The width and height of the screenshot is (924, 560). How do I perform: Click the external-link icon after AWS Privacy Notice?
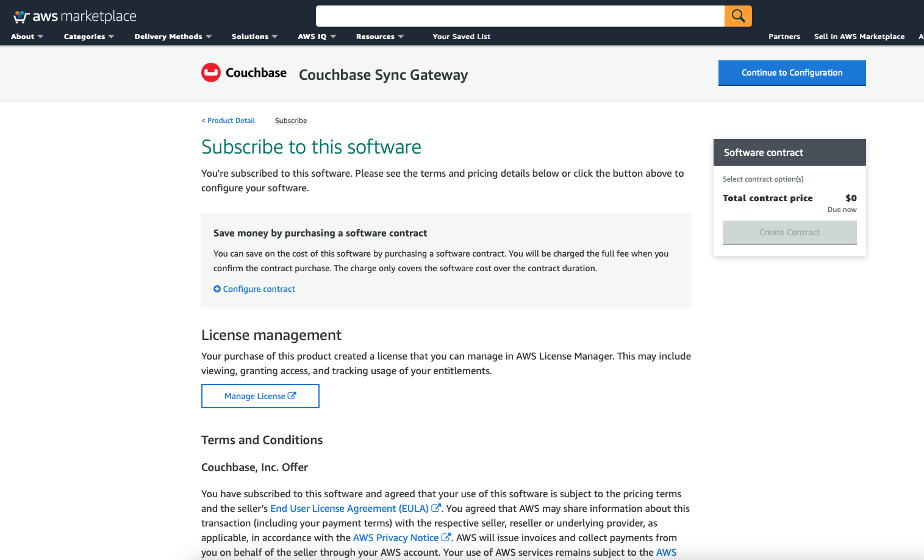coord(445,537)
